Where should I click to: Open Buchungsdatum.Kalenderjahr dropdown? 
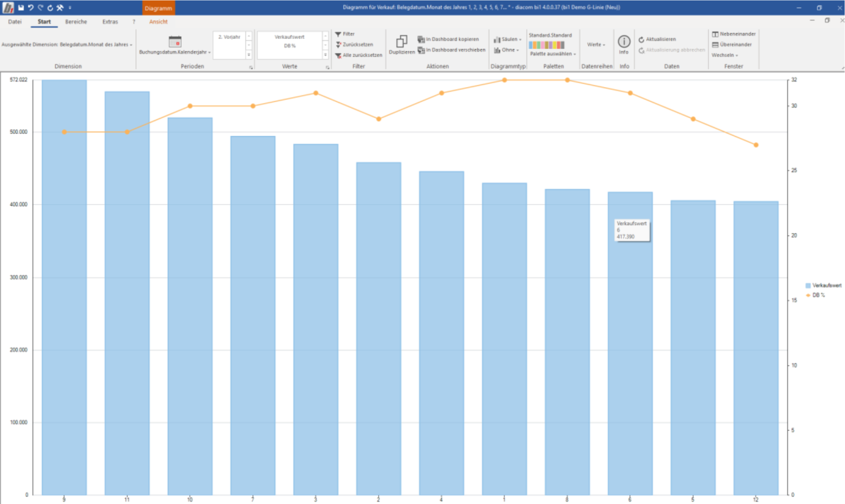coord(175,52)
